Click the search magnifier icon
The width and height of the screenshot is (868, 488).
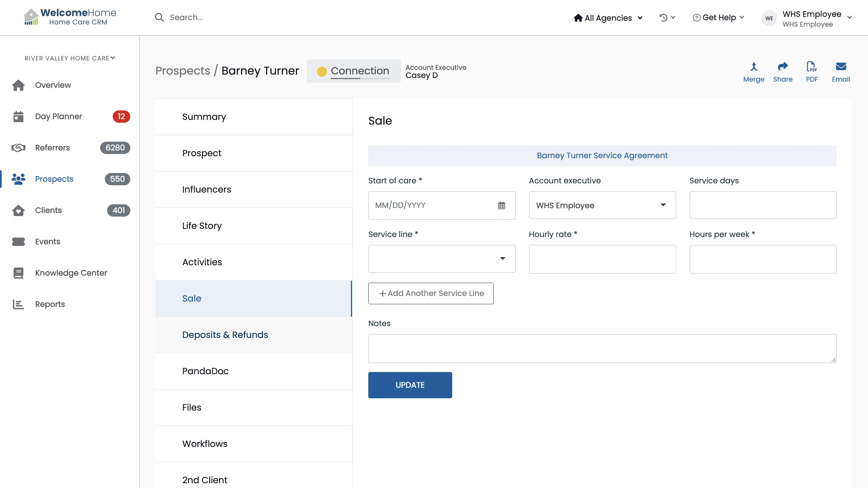tap(159, 18)
